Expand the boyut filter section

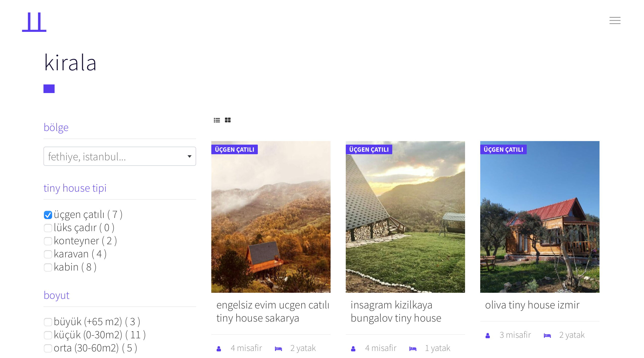pyautogui.click(x=56, y=295)
